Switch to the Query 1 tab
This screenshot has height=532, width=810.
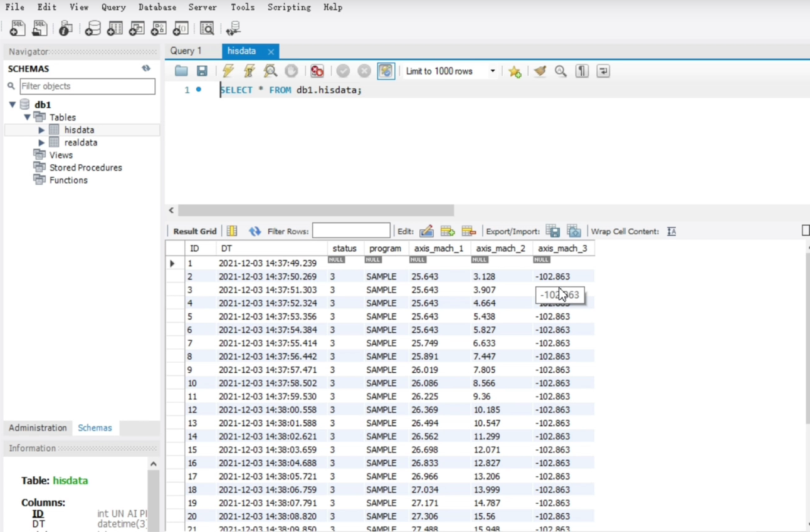186,51
